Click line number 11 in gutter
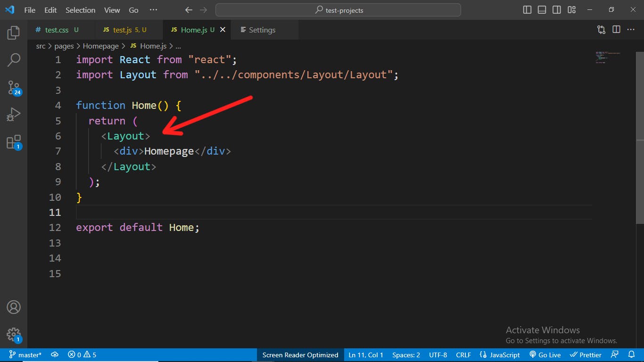 pyautogui.click(x=55, y=213)
